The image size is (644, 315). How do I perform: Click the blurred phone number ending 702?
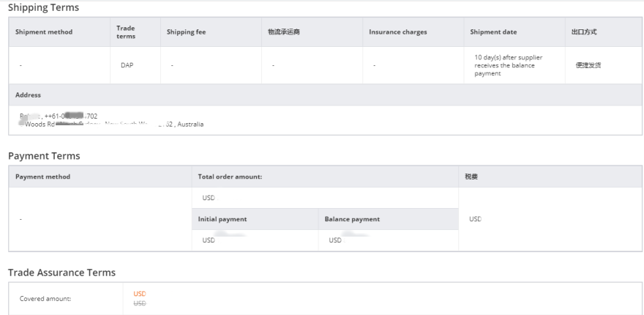point(71,116)
